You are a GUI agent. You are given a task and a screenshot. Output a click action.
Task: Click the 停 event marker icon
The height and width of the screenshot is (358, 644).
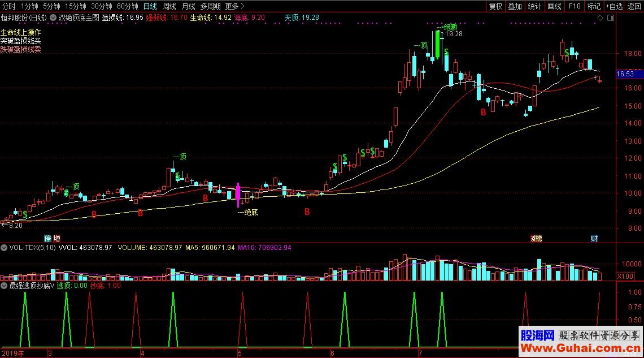[x=47, y=239]
